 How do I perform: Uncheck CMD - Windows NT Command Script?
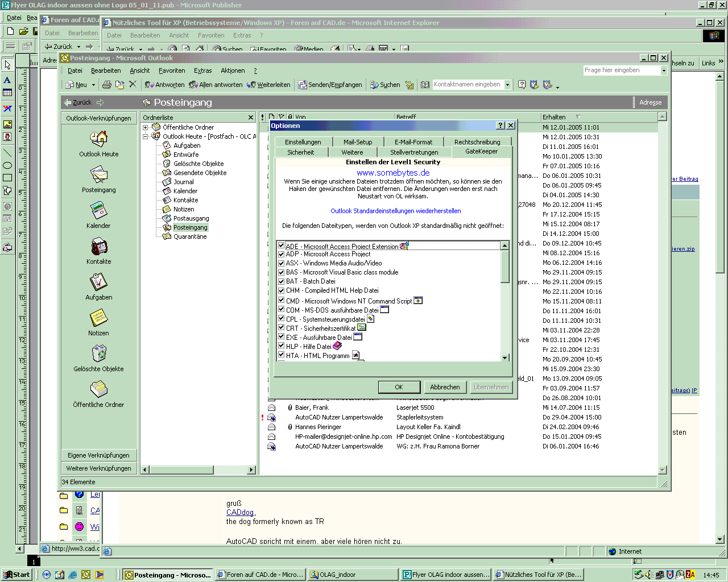[x=281, y=301]
